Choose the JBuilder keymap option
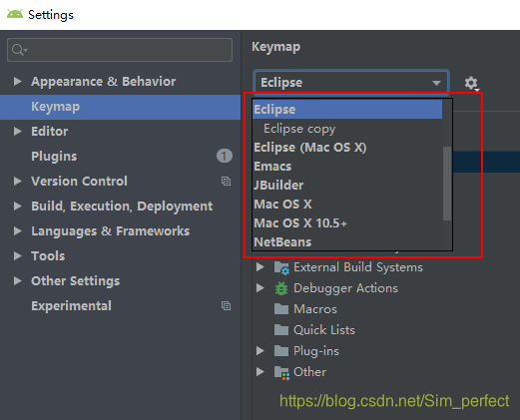The height and width of the screenshot is (420, 520). click(x=347, y=186)
